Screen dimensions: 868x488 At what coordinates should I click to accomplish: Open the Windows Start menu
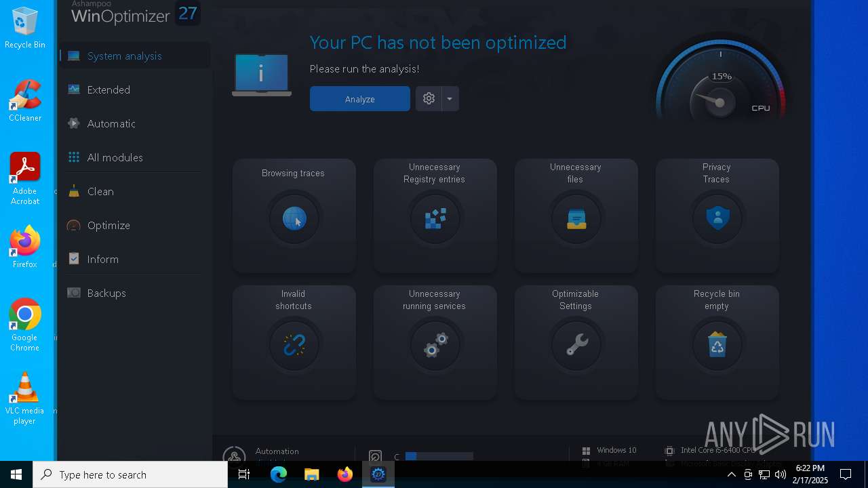click(x=16, y=474)
